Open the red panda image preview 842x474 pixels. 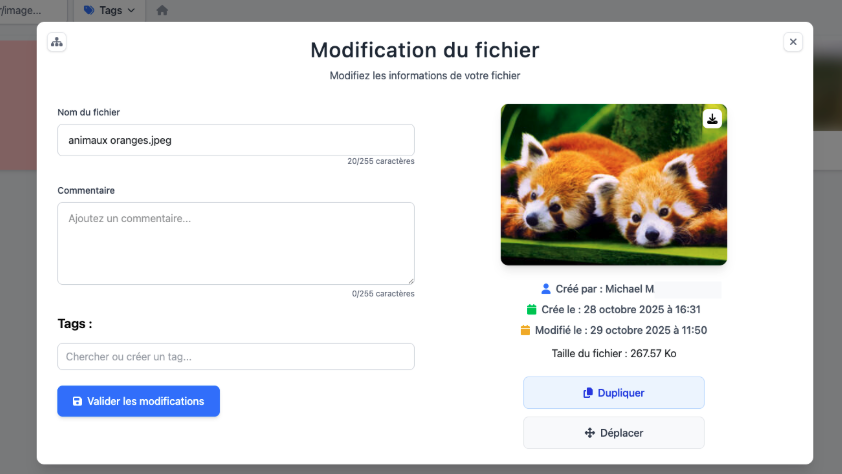[613, 190]
